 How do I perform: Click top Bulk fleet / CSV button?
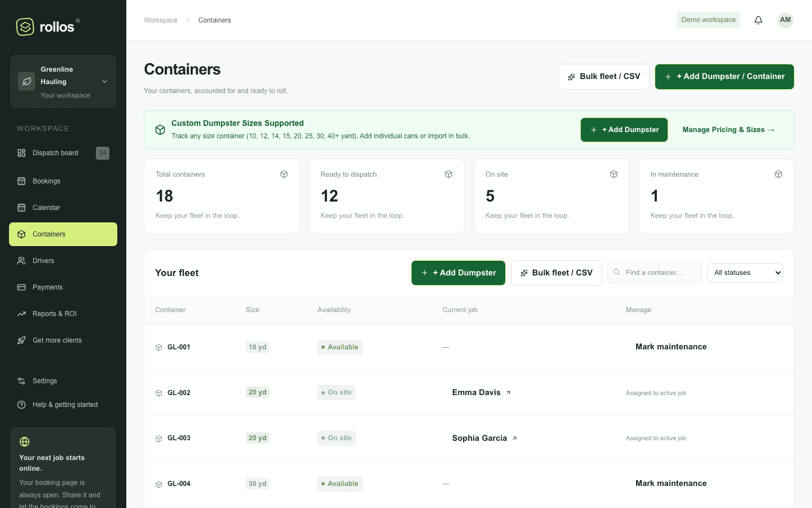604,77
